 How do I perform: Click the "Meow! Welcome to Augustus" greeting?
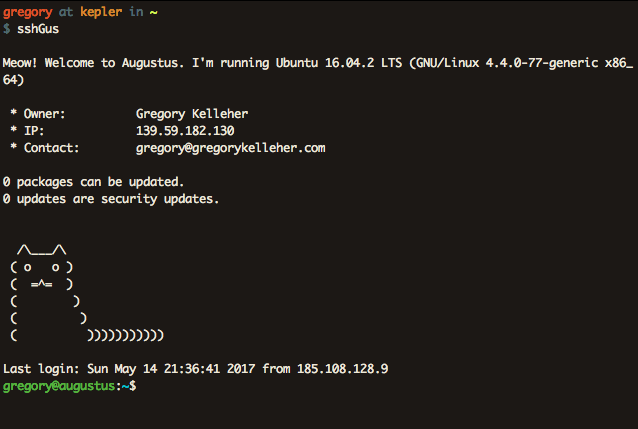coord(93,63)
